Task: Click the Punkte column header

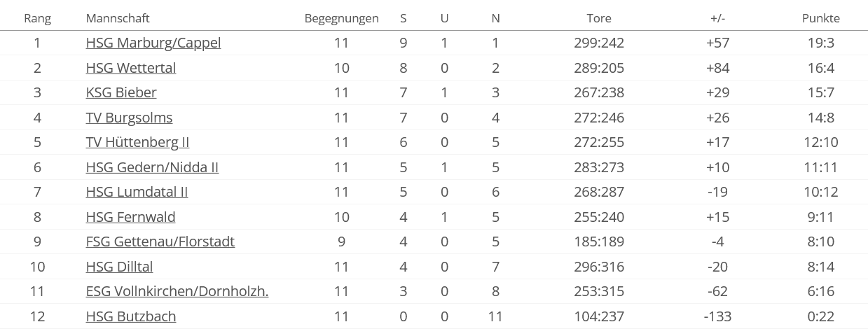Action: click(x=821, y=18)
